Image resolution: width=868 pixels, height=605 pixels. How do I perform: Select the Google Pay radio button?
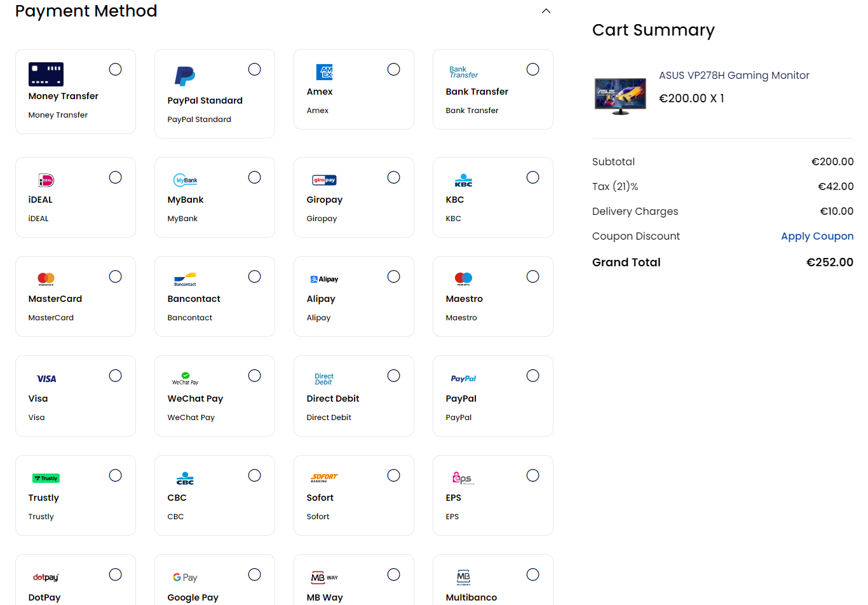click(x=255, y=574)
